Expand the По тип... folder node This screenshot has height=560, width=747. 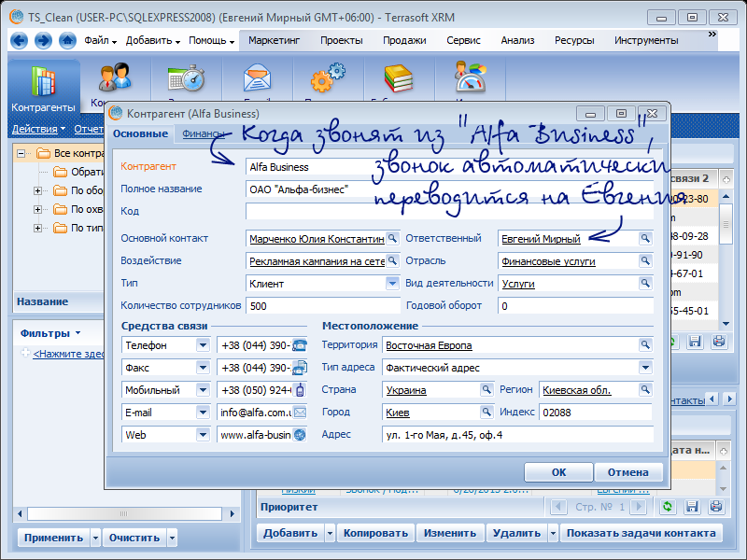[37, 228]
